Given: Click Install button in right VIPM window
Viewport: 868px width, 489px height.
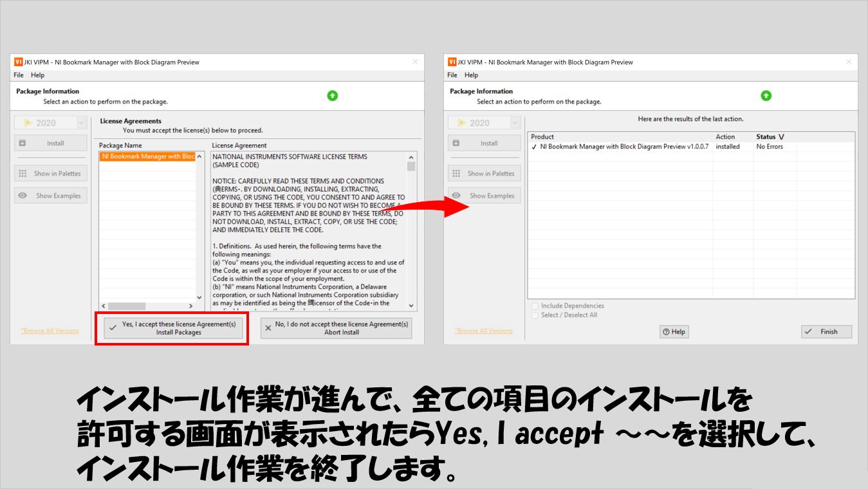Looking at the screenshot, I should [484, 143].
